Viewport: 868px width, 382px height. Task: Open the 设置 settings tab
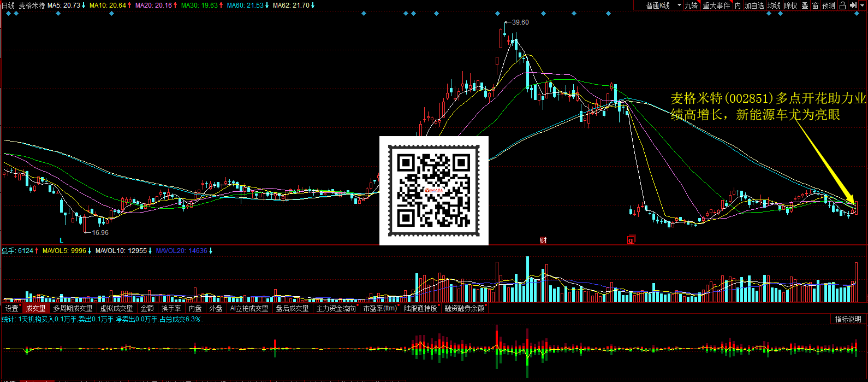[12, 308]
